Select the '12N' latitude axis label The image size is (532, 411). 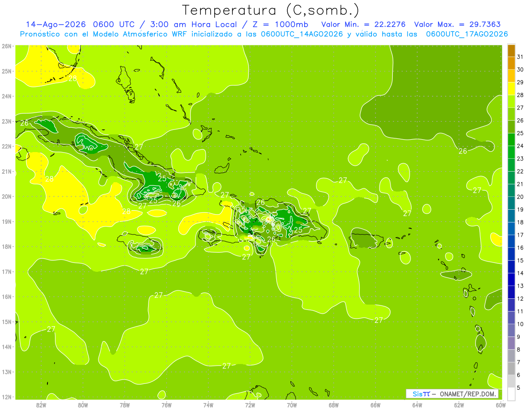[x=6, y=397]
